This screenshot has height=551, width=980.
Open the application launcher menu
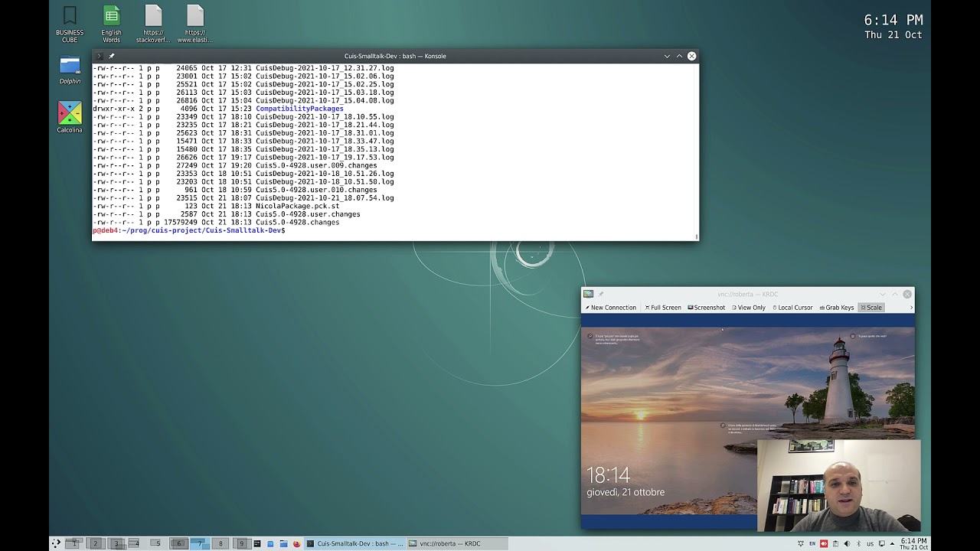(56, 543)
